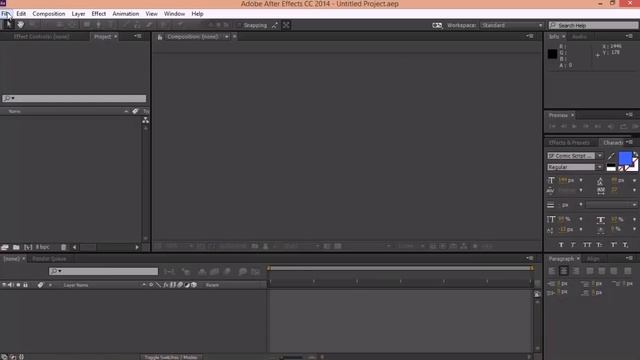Click the Small Caps button
Image resolution: width=640 pixels, height=360 pixels.
(599, 245)
